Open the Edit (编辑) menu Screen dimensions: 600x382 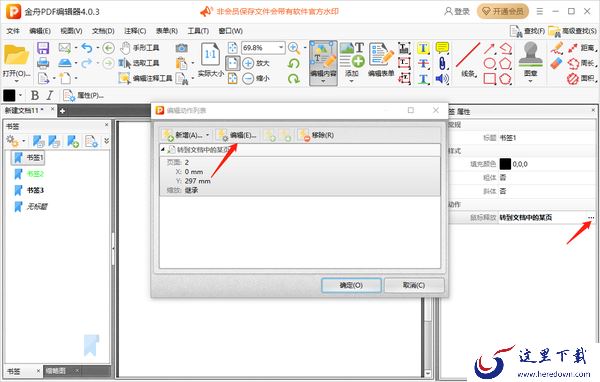coord(40,31)
